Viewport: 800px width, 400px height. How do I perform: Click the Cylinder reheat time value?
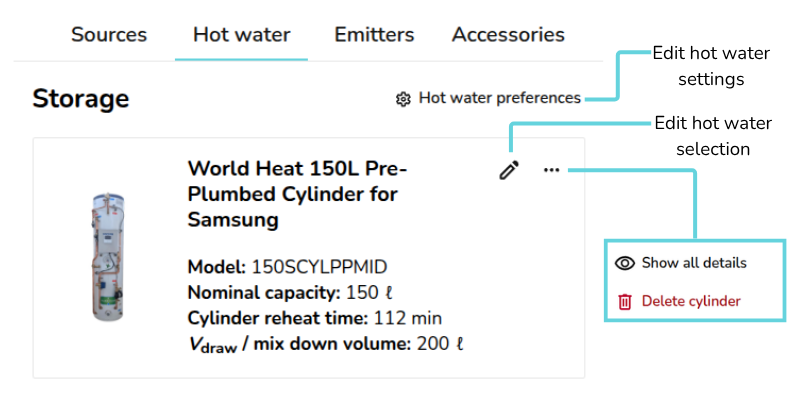tap(408, 319)
